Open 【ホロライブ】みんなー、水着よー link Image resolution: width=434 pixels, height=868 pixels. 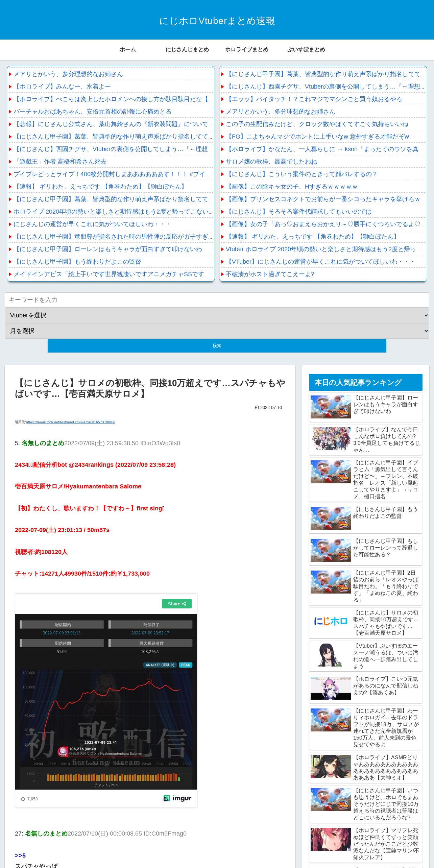click(x=62, y=87)
